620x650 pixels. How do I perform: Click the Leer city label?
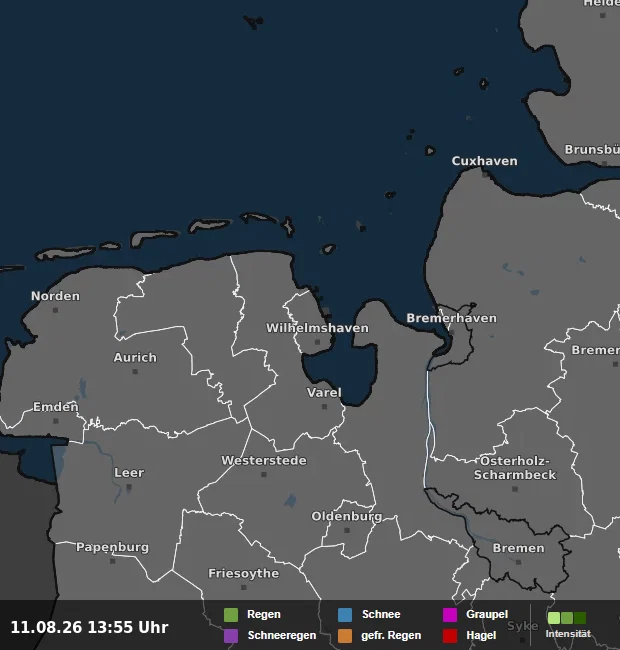[x=129, y=473]
